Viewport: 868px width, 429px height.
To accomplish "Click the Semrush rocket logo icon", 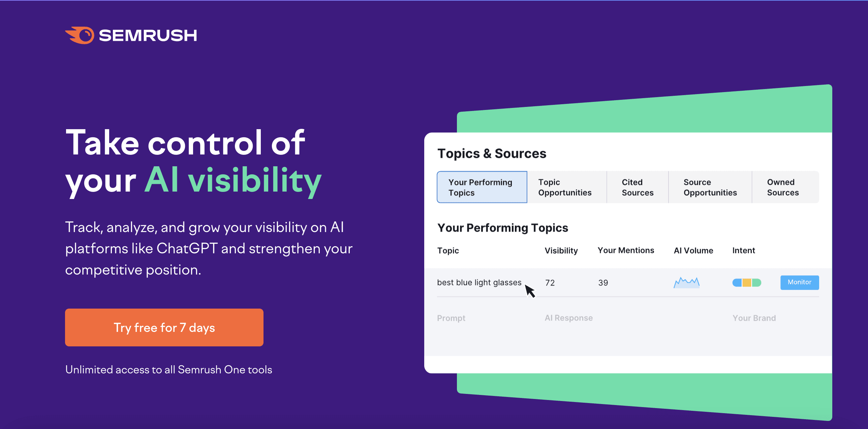I will click(80, 35).
